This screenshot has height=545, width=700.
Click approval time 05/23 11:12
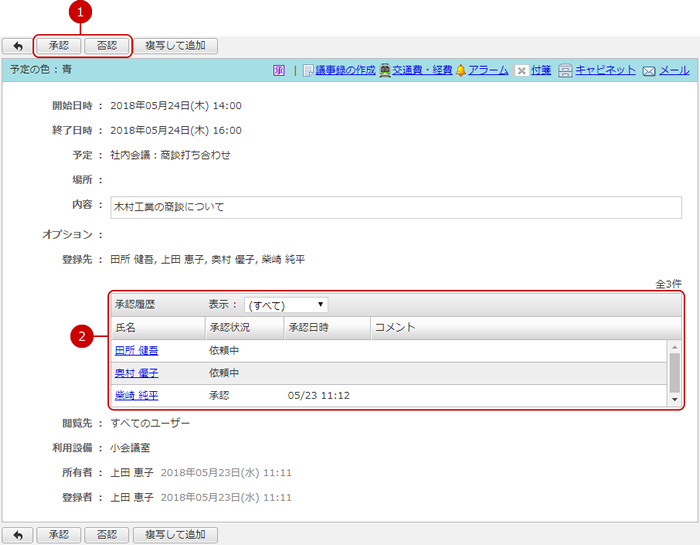click(x=319, y=396)
